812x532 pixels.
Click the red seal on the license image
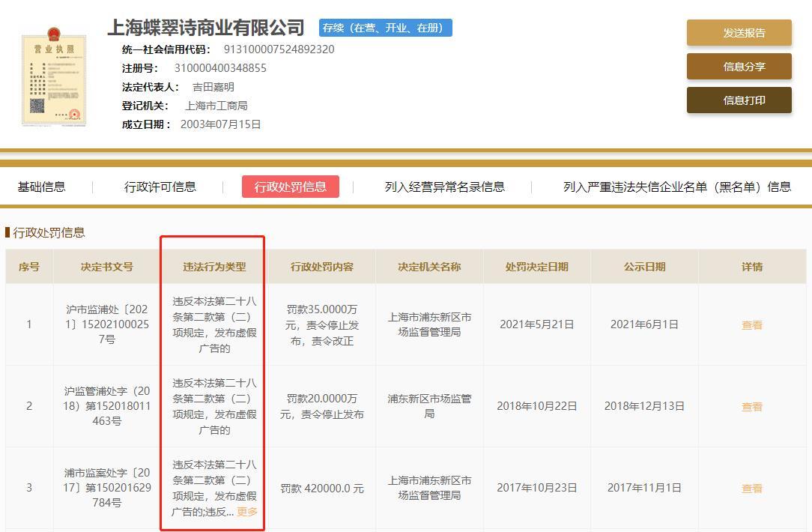coord(73,114)
